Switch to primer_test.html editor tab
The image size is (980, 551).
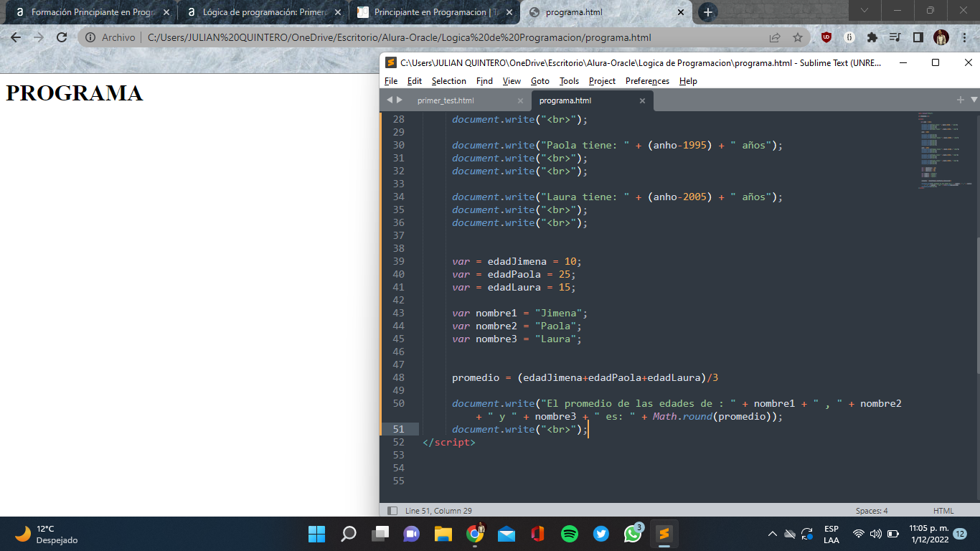(446, 100)
